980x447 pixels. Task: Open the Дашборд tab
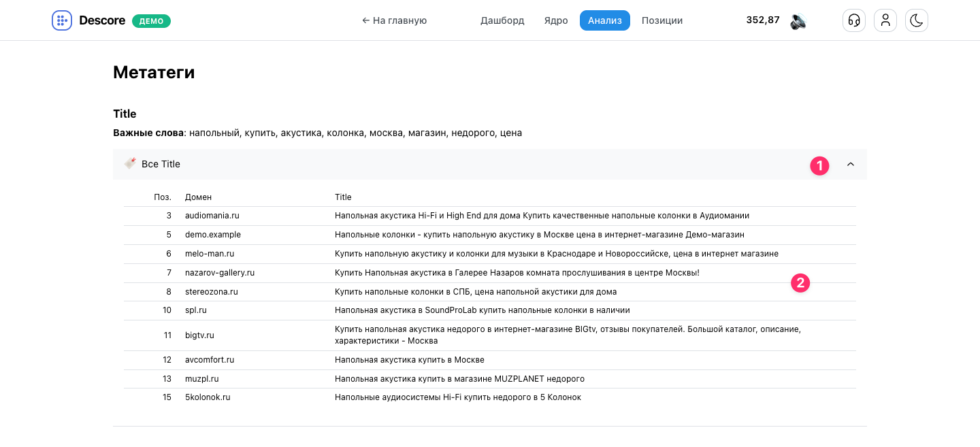click(502, 20)
